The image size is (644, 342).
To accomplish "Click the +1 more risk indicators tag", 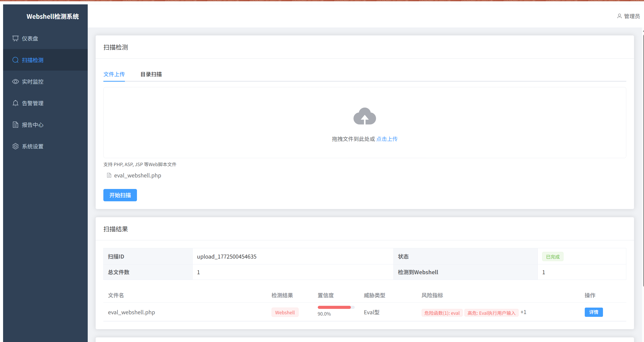I will 523,312.
